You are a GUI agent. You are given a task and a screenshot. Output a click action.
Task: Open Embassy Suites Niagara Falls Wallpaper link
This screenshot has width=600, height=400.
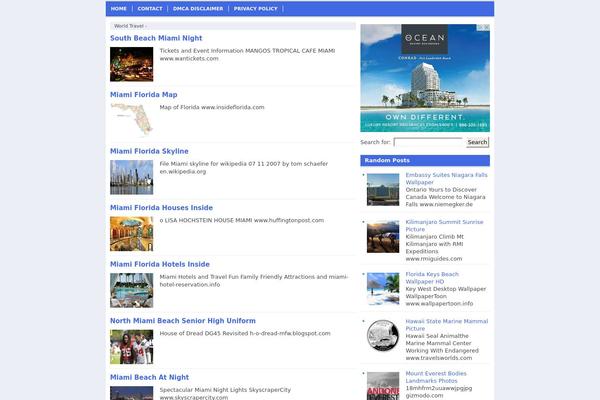(446, 179)
